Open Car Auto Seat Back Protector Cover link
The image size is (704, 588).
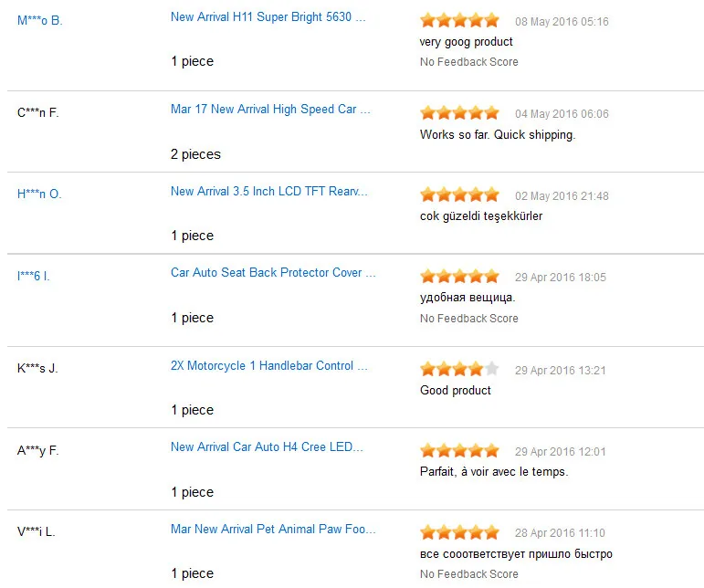(x=273, y=272)
